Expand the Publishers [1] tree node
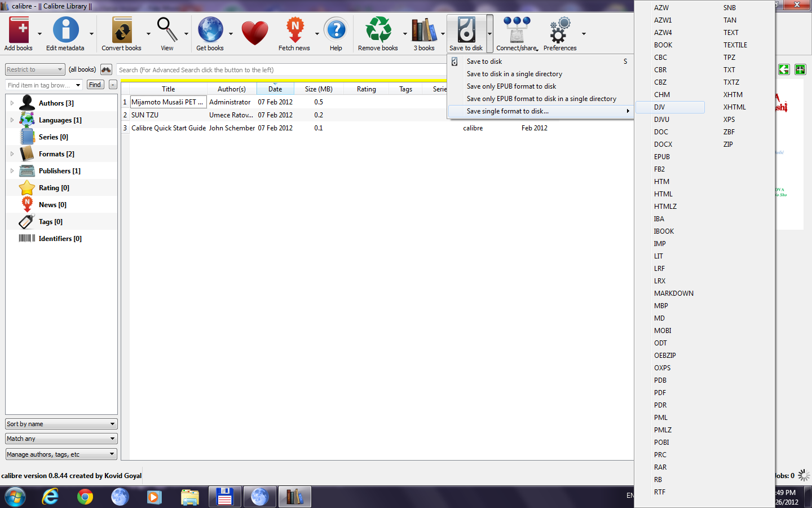Viewport: 812px width, 508px height. (x=12, y=171)
